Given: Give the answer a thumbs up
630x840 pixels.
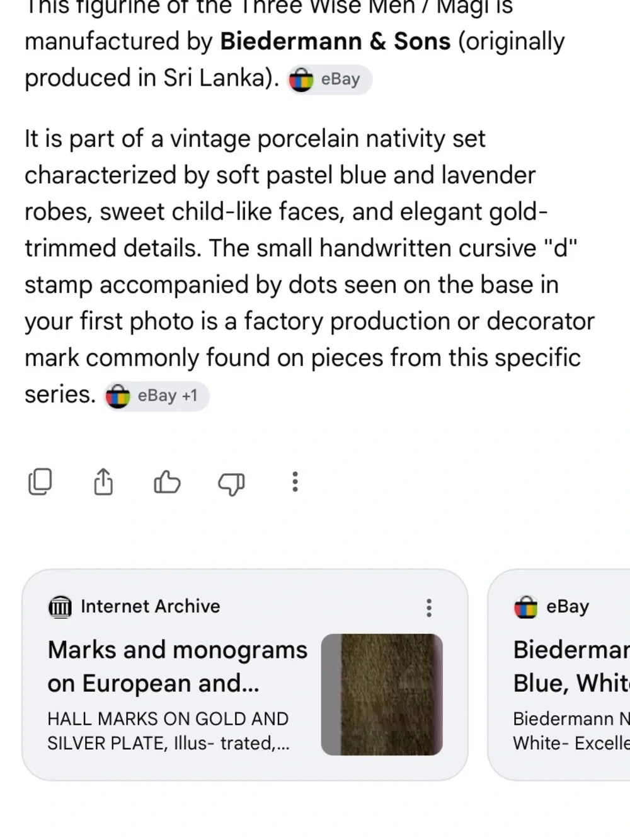Looking at the screenshot, I should pos(167,482).
